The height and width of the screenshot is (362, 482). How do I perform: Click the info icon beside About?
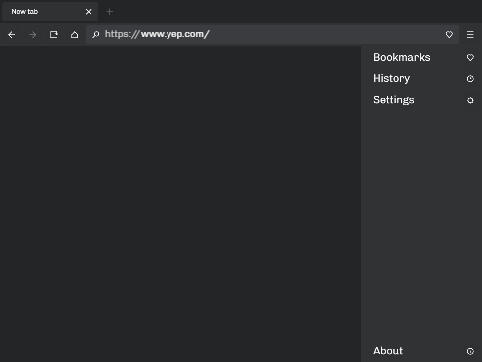coord(470,351)
